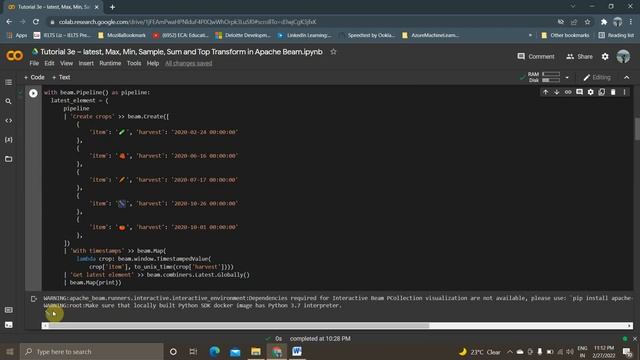Run the code cell with play button
640x360 pixels.
[33, 93]
